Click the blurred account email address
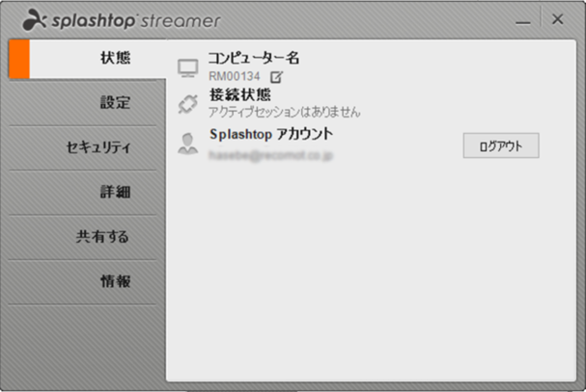Image resolution: width=586 pixels, height=392 pixels. (271, 155)
